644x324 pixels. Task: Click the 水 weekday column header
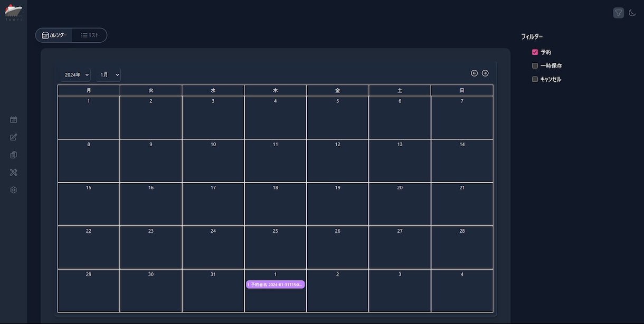pos(213,91)
